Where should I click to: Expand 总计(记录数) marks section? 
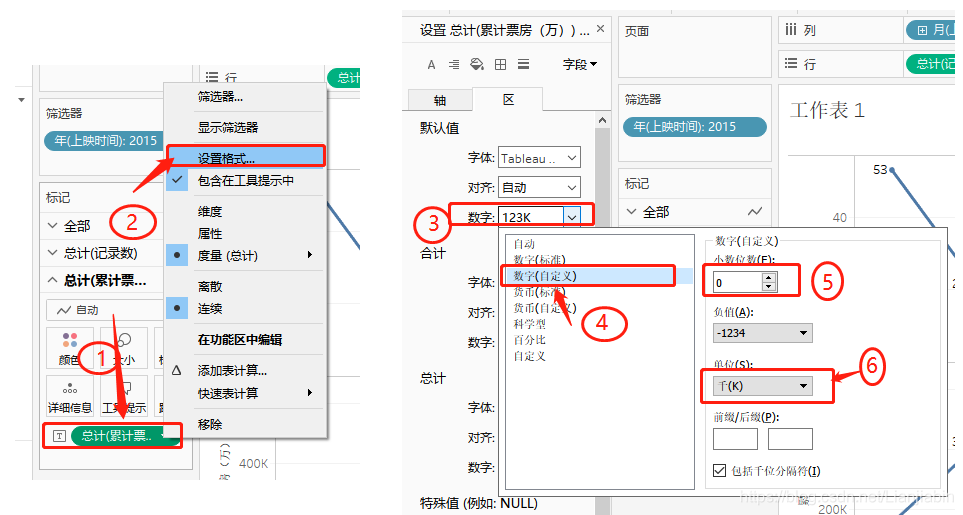click(x=53, y=253)
